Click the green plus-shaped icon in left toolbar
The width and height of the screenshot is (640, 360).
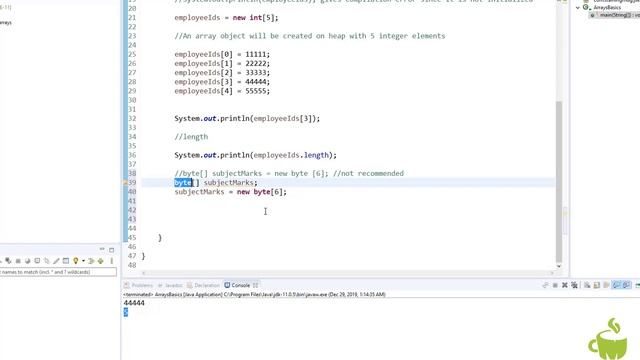pyautogui.click(x=100, y=261)
